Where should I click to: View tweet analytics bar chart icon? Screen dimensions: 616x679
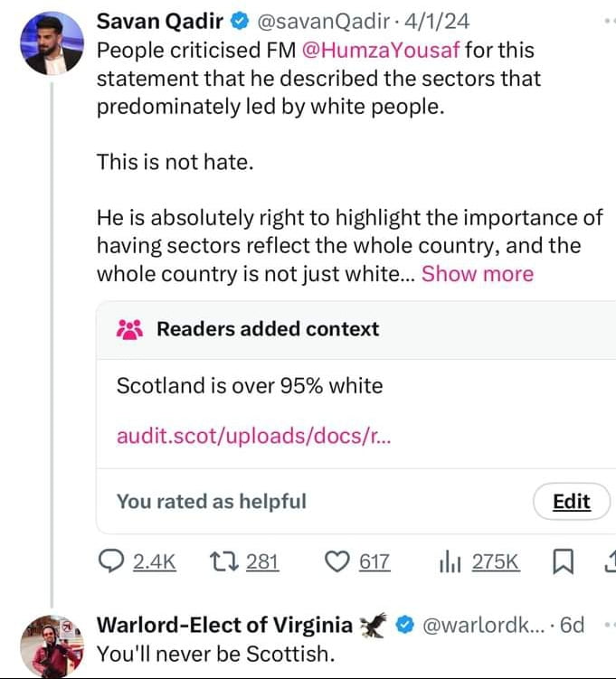(450, 561)
